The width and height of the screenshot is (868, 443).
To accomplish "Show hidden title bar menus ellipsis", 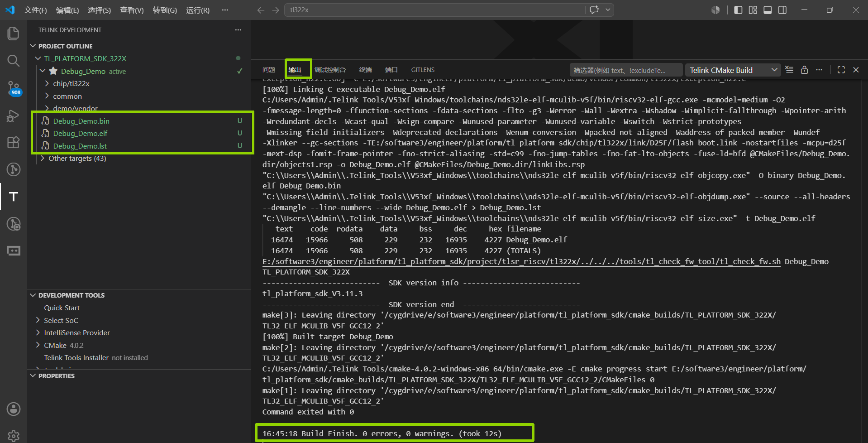I will point(225,10).
